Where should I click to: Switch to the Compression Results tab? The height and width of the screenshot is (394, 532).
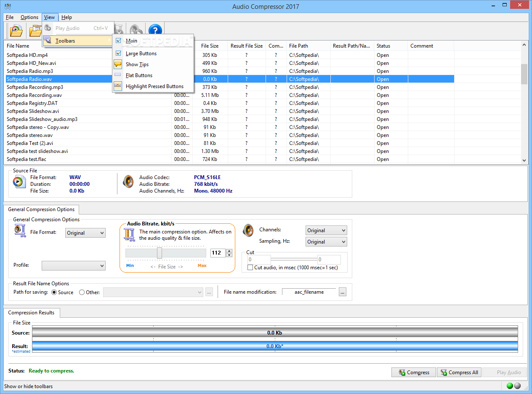[x=31, y=313]
